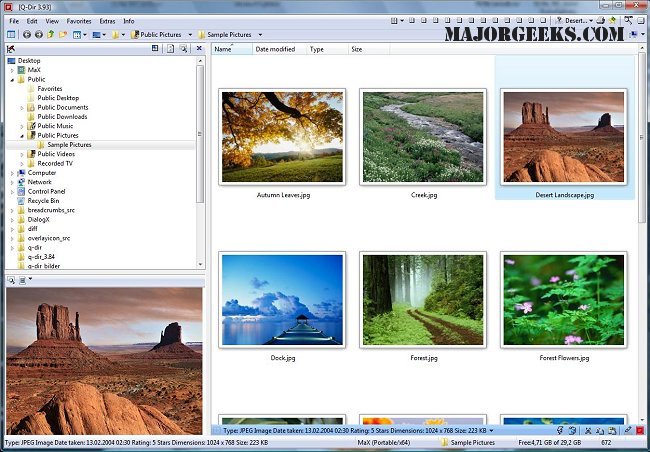Image resolution: width=650 pixels, height=452 pixels.
Task: Click the new folder icon in toolbar
Action: click(x=62, y=34)
